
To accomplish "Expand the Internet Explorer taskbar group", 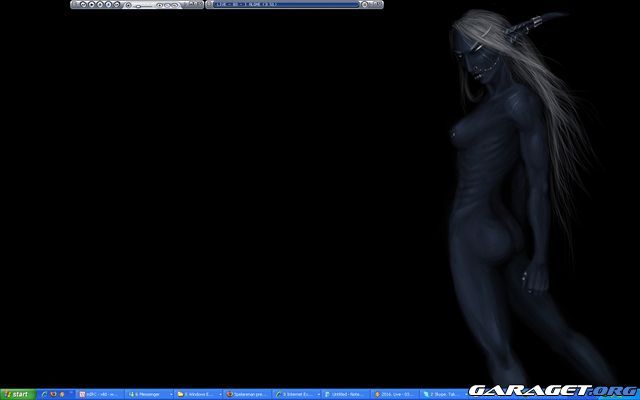I will tap(295, 395).
